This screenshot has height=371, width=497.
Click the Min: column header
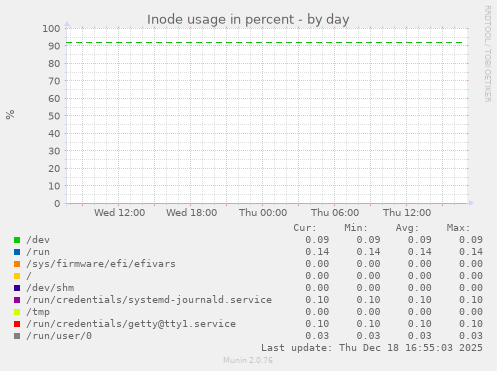[x=356, y=228]
